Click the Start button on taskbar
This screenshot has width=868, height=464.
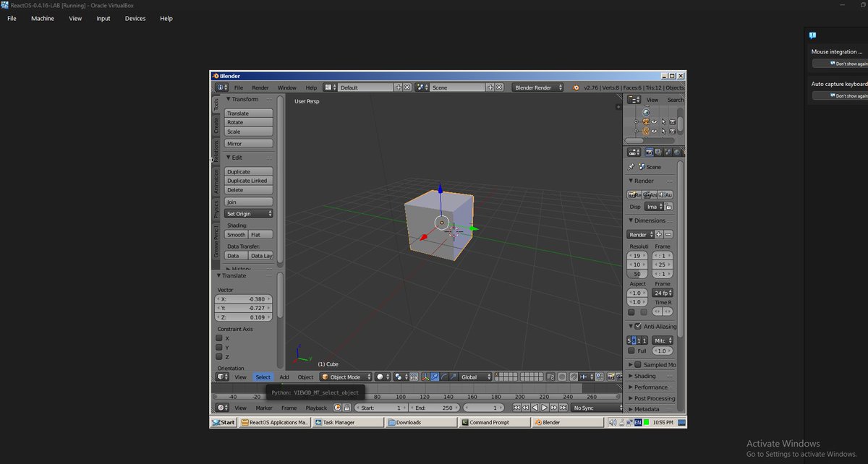tap(224, 422)
